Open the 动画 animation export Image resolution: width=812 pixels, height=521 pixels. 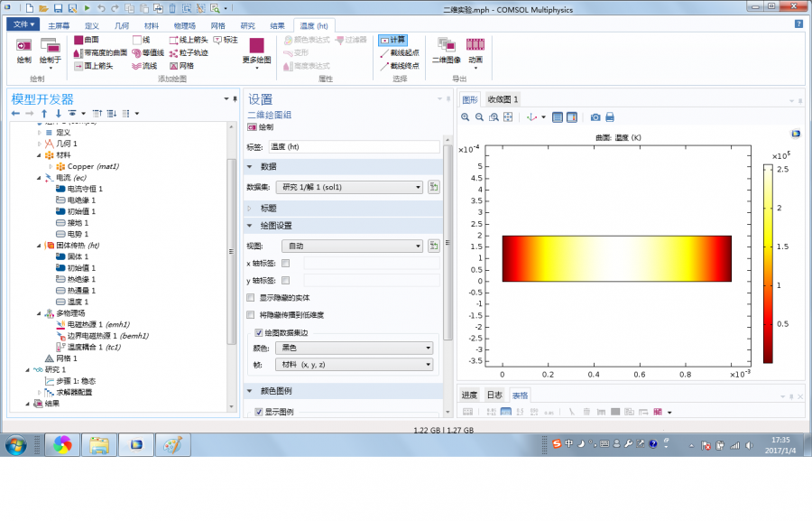(475, 53)
